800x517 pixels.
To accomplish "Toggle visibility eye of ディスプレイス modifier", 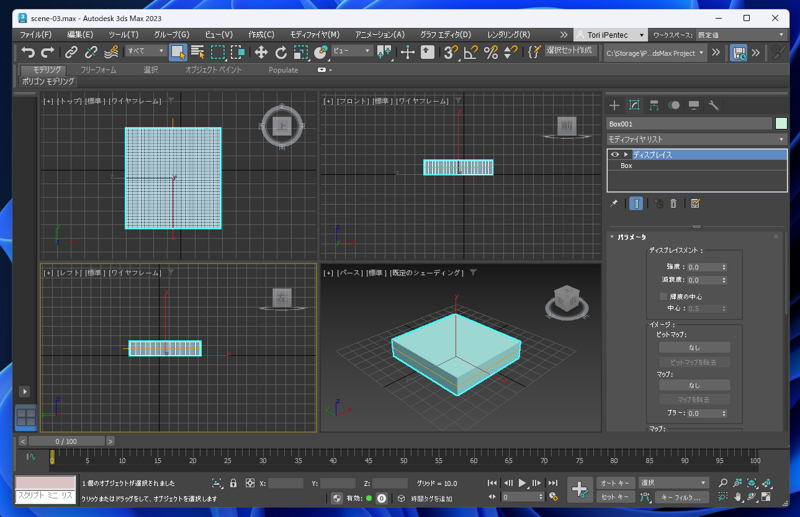I will 615,155.
